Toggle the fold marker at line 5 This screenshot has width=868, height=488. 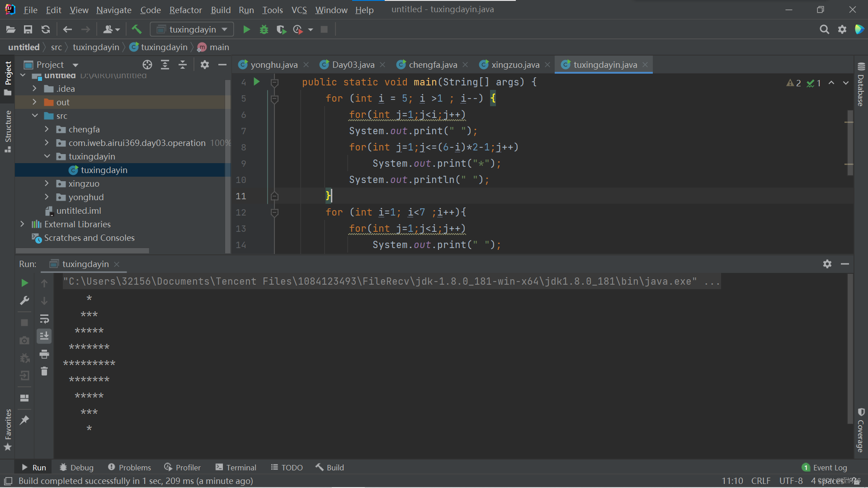pyautogui.click(x=274, y=99)
